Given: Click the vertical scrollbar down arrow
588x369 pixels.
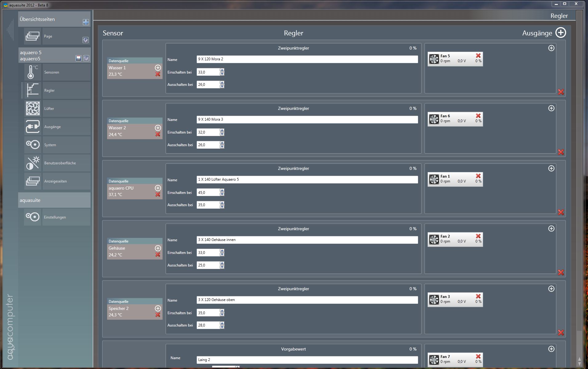Looking at the screenshot, I should tap(579, 363).
